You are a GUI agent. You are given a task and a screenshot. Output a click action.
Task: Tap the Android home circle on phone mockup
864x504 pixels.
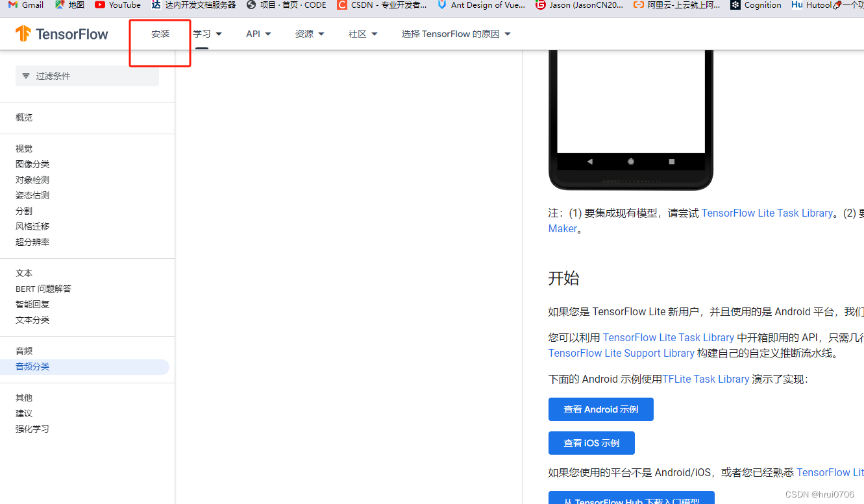[x=630, y=162]
